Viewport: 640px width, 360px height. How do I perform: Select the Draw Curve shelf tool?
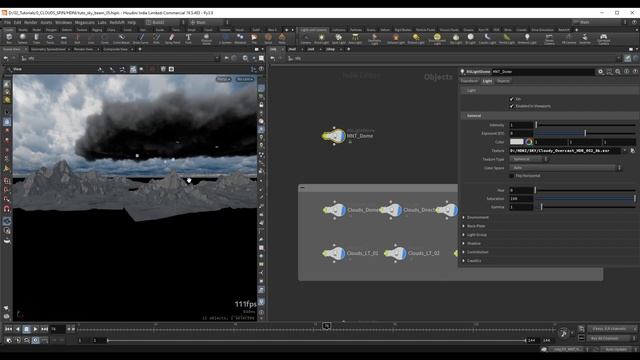click(x=141, y=39)
